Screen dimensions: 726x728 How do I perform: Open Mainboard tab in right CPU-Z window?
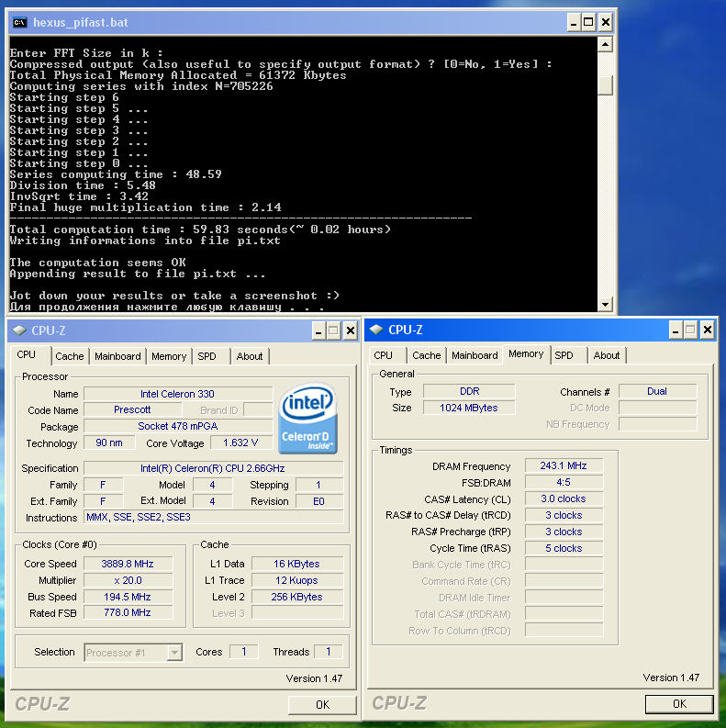(475, 355)
